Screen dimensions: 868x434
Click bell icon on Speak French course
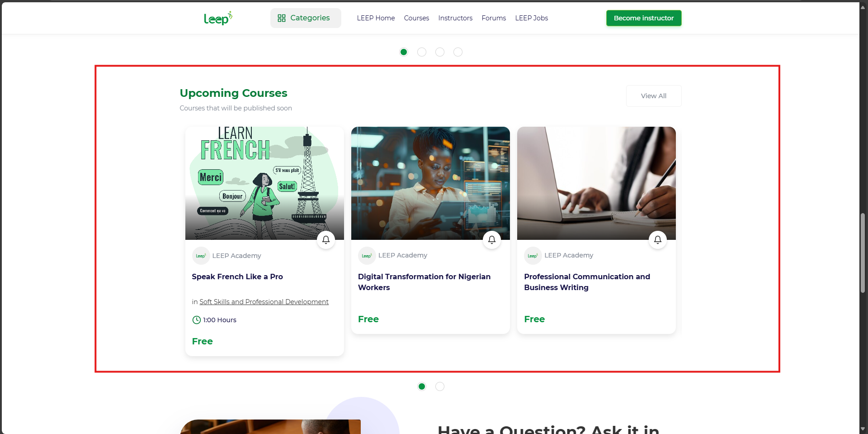(326, 240)
